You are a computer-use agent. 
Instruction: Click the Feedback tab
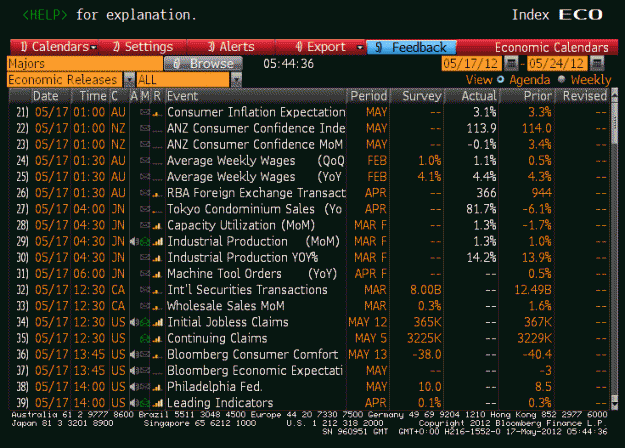411,47
